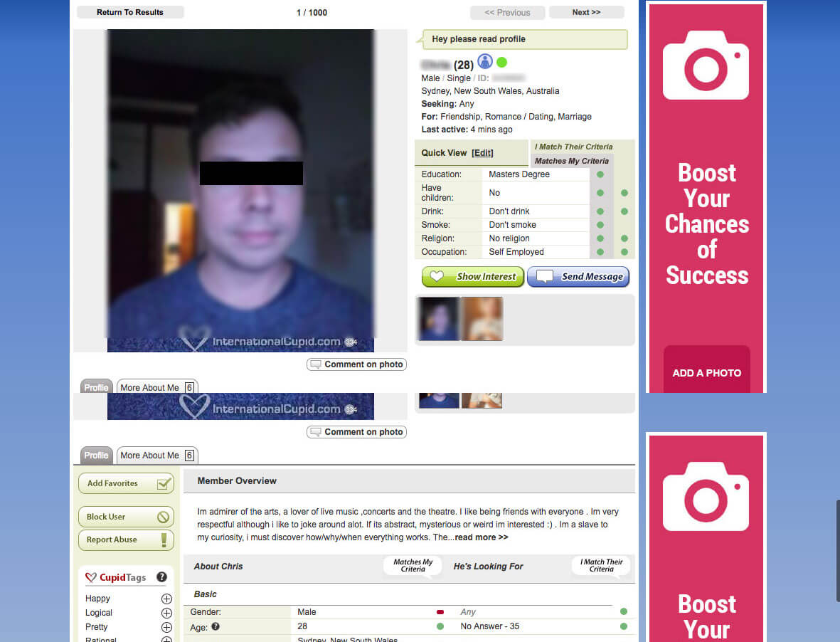Select the lower Profile tab
The height and width of the screenshot is (642, 840).
pyautogui.click(x=96, y=456)
